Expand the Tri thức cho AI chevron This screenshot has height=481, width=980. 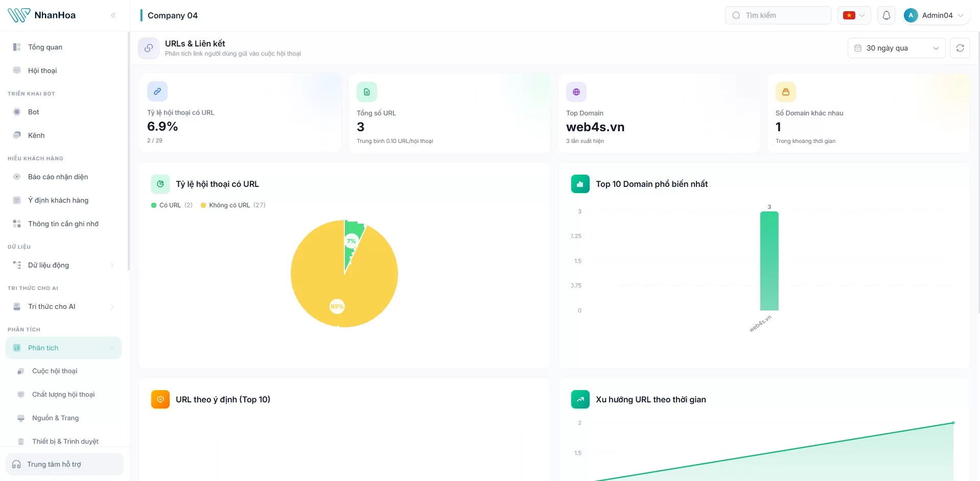112,306
